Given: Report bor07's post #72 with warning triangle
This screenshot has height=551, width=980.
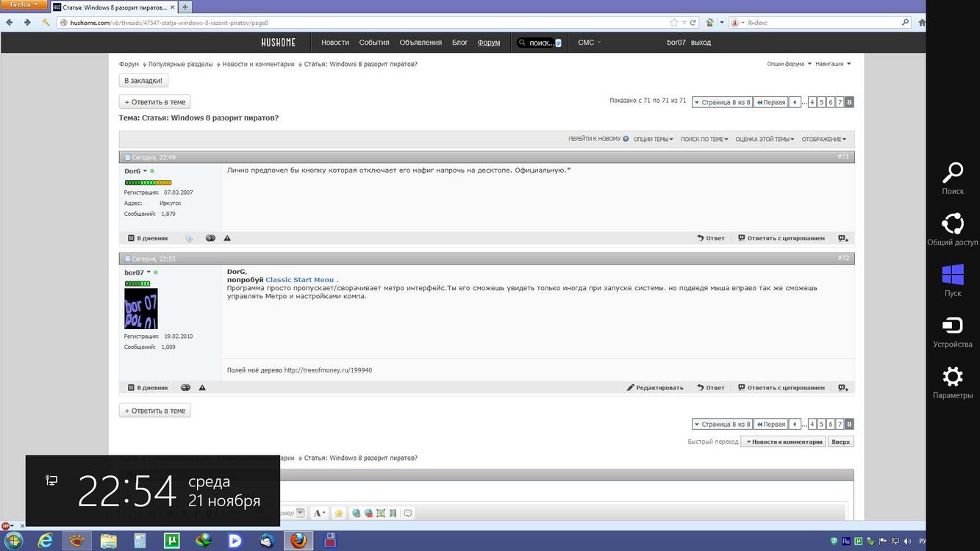Looking at the screenshot, I should 202,388.
